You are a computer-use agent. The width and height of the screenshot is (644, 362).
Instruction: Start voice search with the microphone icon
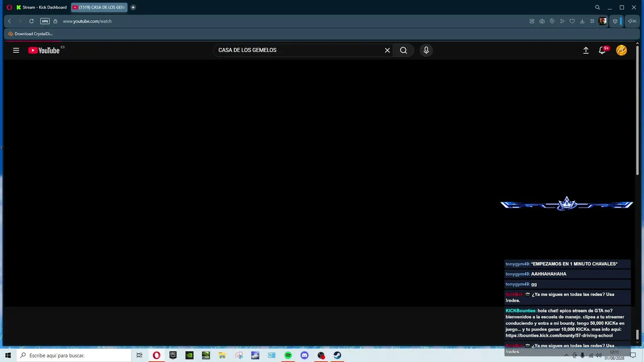[426, 50]
